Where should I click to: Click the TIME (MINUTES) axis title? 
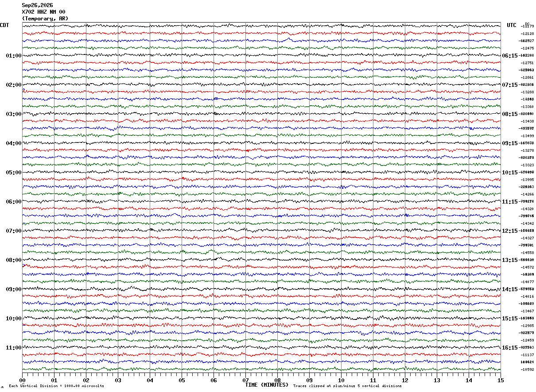[x=267, y=385]
